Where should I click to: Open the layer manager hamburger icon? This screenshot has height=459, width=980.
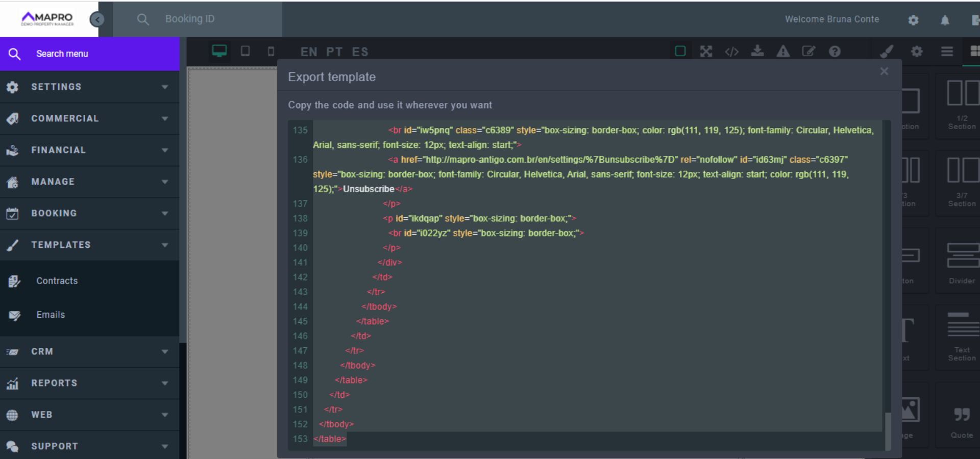click(x=946, y=51)
